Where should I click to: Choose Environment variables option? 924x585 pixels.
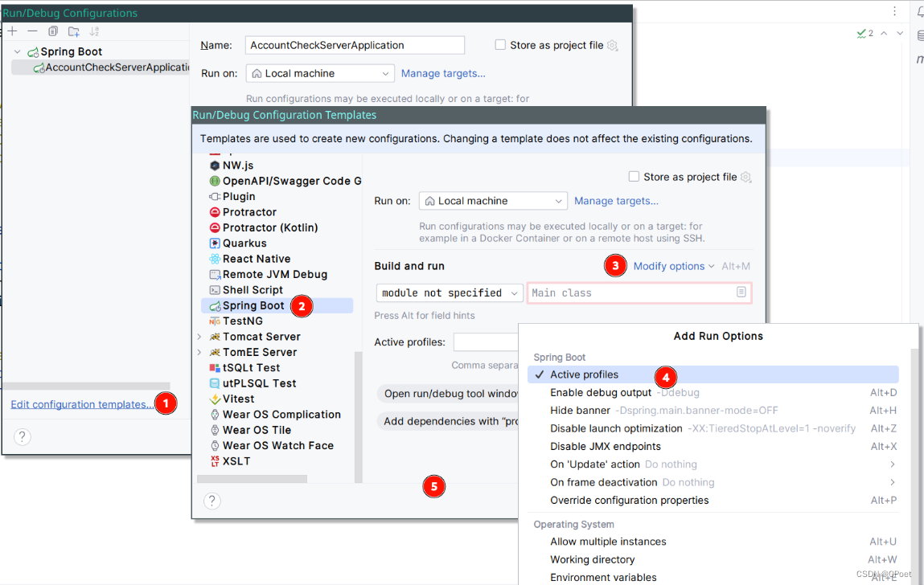point(713,577)
